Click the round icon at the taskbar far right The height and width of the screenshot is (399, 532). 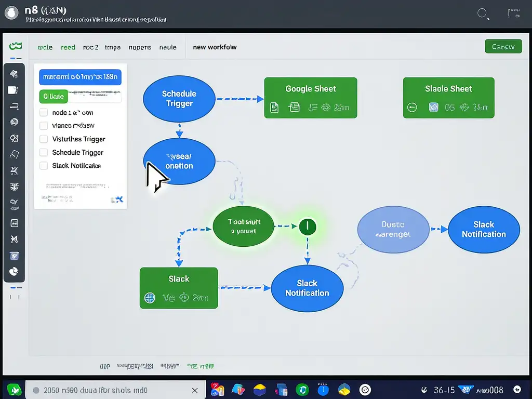pos(517,390)
